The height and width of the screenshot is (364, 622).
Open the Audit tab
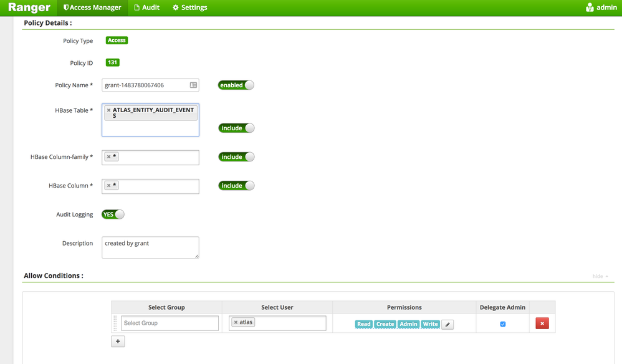[146, 7]
